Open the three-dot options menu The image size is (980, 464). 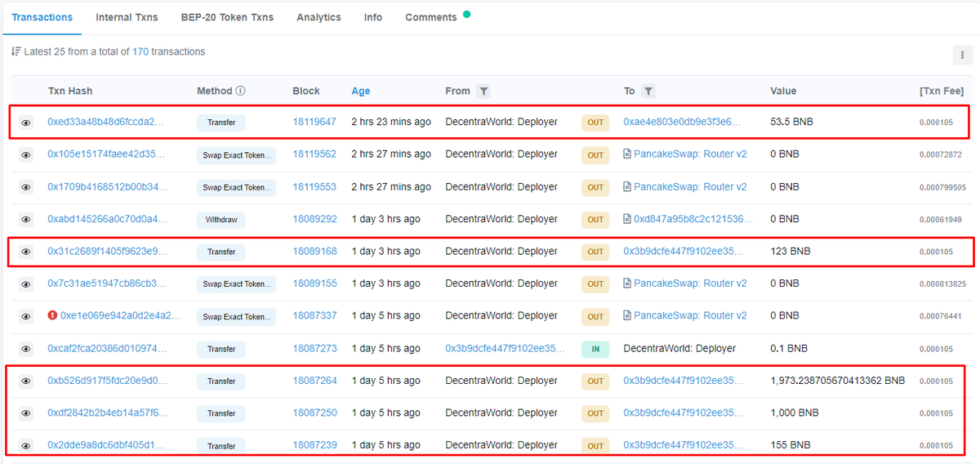(x=962, y=55)
